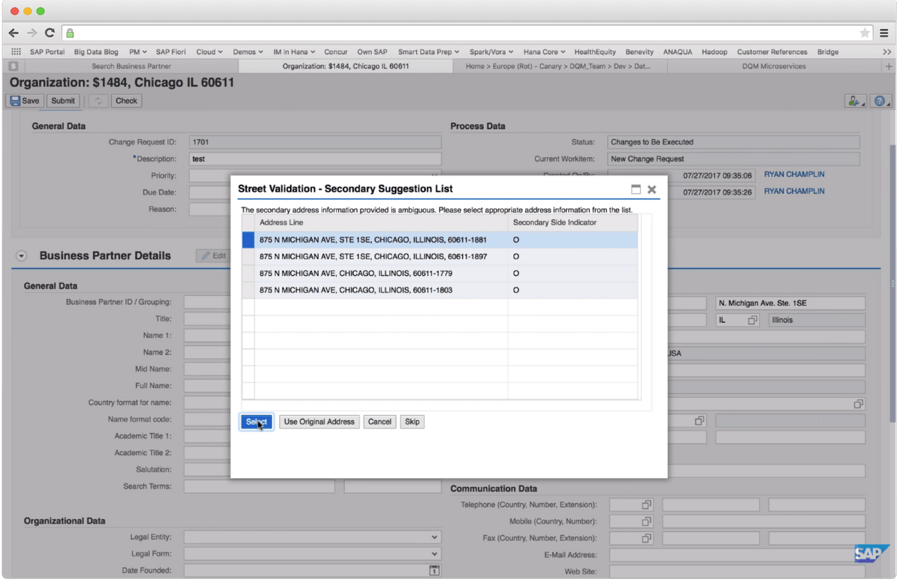This screenshot has height=588, width=900.
Task: Expand the Cloud bookmarks folder
Action: (210, 52)
